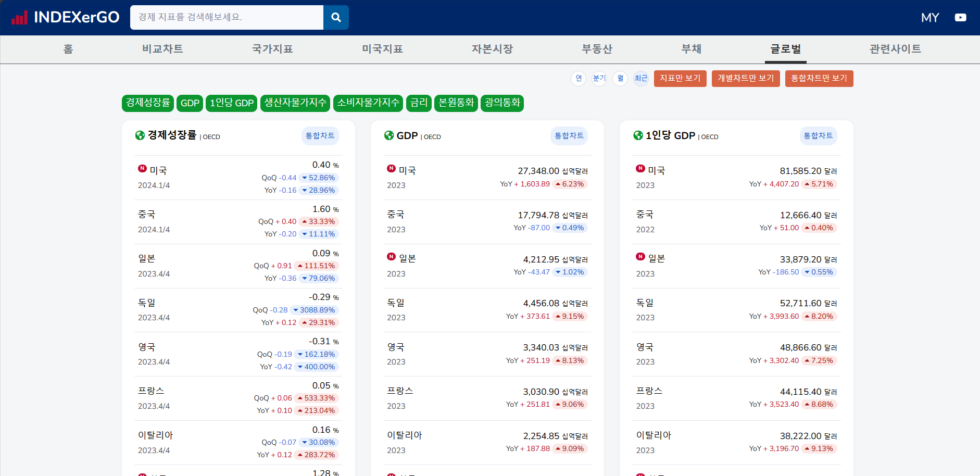This screenshot has height=476, width=980.
Task: Click 프랑스 row in 경제성장률 card
Action: pos(238,398)
